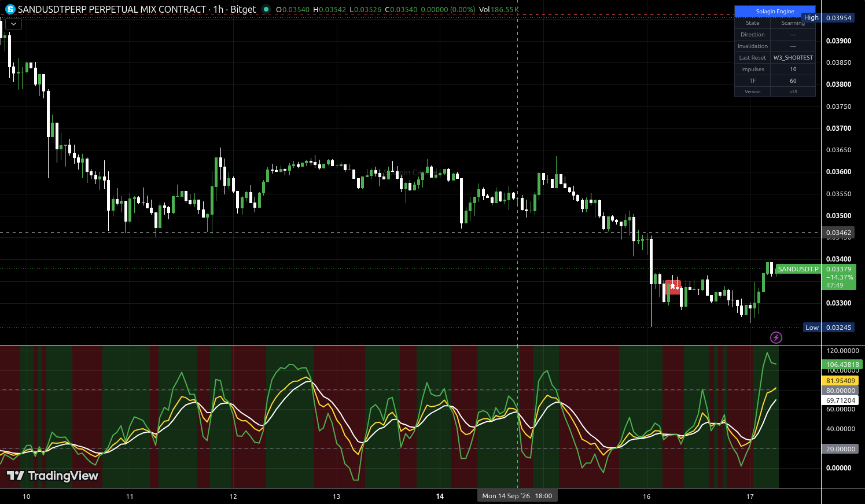Click the Impulses row label

[753, 69]
